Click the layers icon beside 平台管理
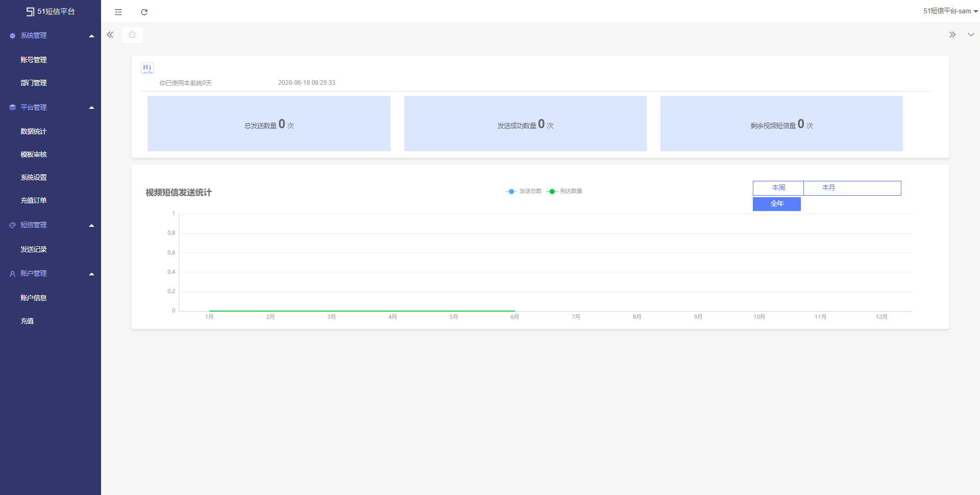The height and width of the screenshot is (495, 980). tap(12, 107)
